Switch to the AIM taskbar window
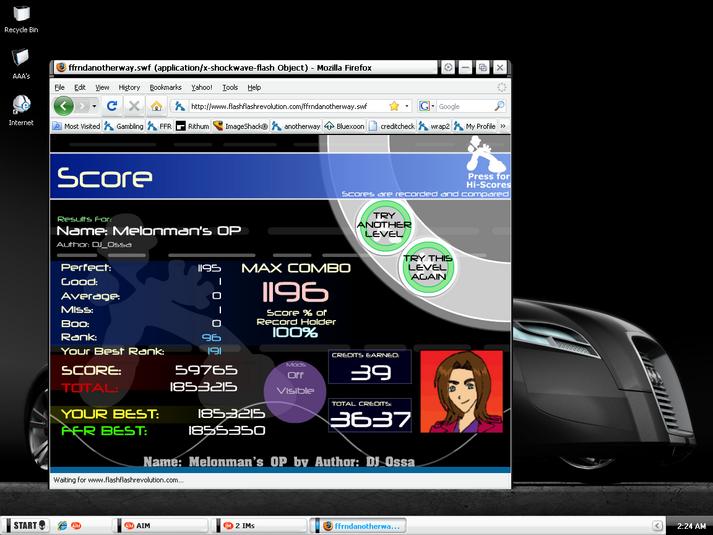 coord(161,525)
